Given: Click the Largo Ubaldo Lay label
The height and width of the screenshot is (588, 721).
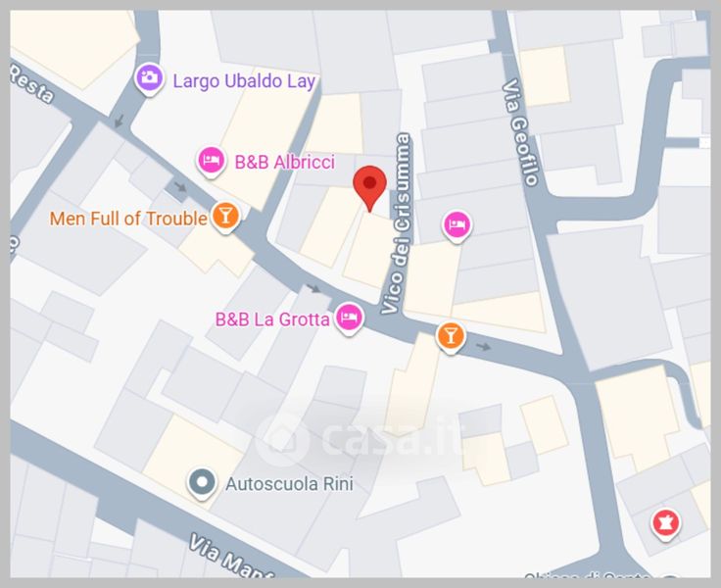Looking at the screenshot, I should (244, 81).
